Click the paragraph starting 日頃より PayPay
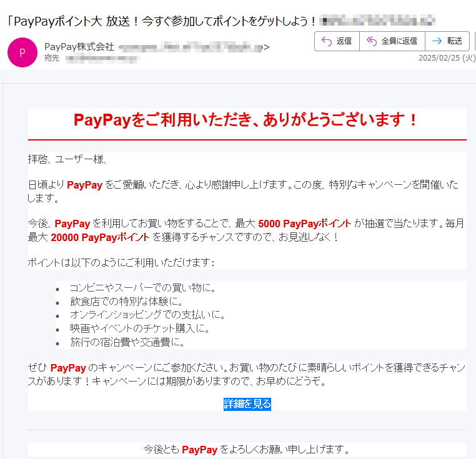 click(243, 191)
